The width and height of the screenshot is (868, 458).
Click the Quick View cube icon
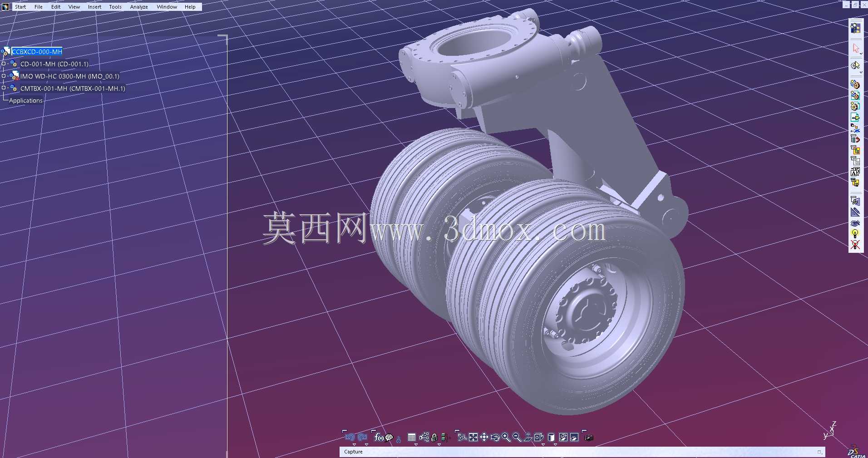539,437
